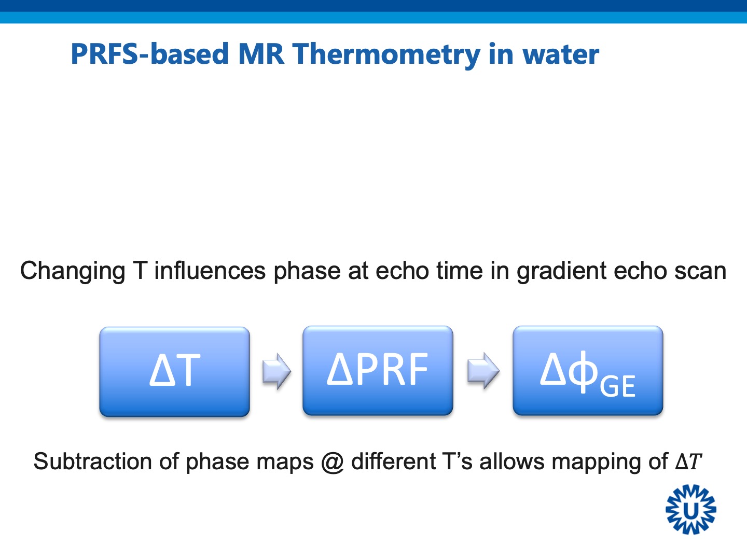
Task: Select the blue ΔPRF box
Action: click(378, 370)
